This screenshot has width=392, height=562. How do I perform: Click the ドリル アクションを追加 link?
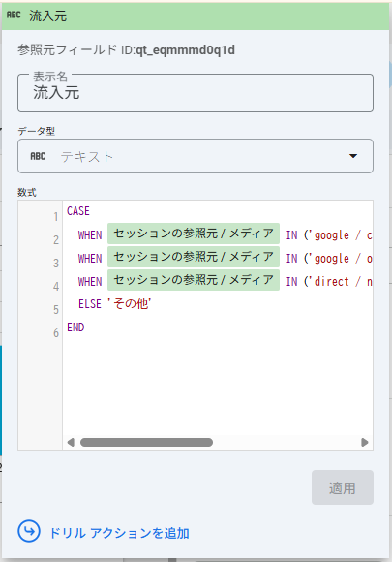point(119,533)
